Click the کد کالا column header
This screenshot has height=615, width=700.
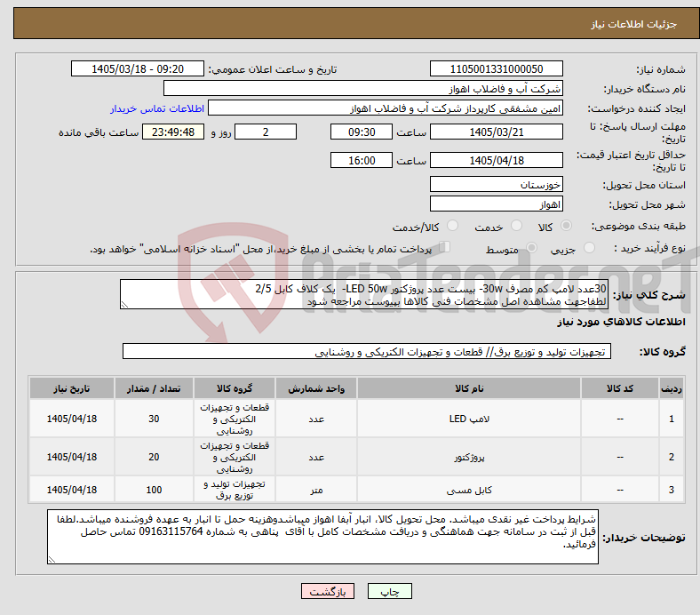(x=620, y=388)
